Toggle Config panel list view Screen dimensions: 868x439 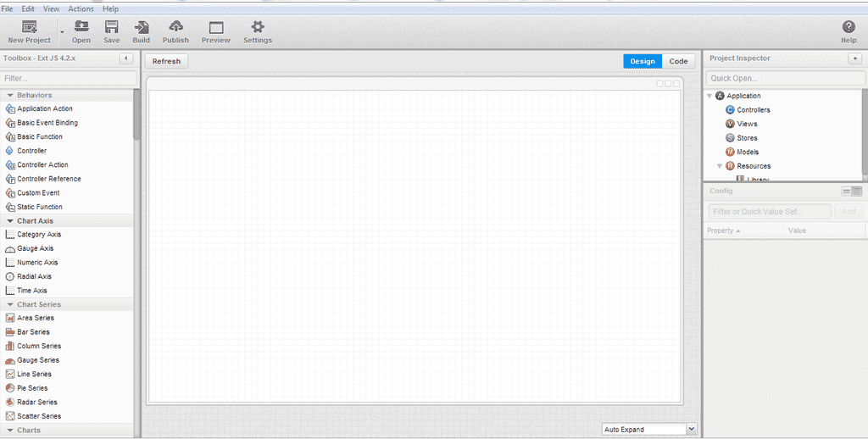click(x=846, y=192)
